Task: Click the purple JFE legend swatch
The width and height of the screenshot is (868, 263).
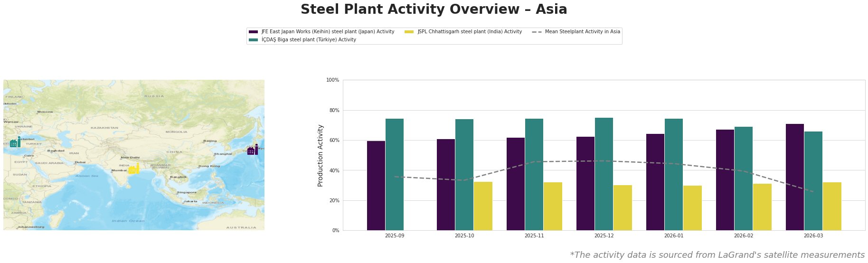Action: (x=253, y=32)
